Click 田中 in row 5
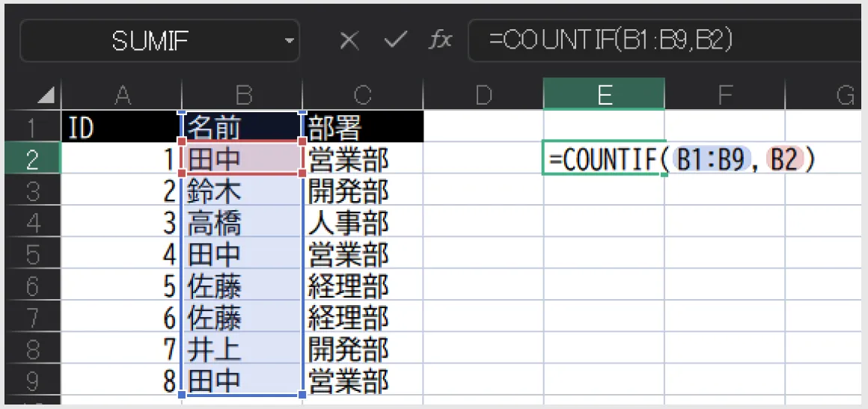The image size is (868, 409). click(242, 253)
